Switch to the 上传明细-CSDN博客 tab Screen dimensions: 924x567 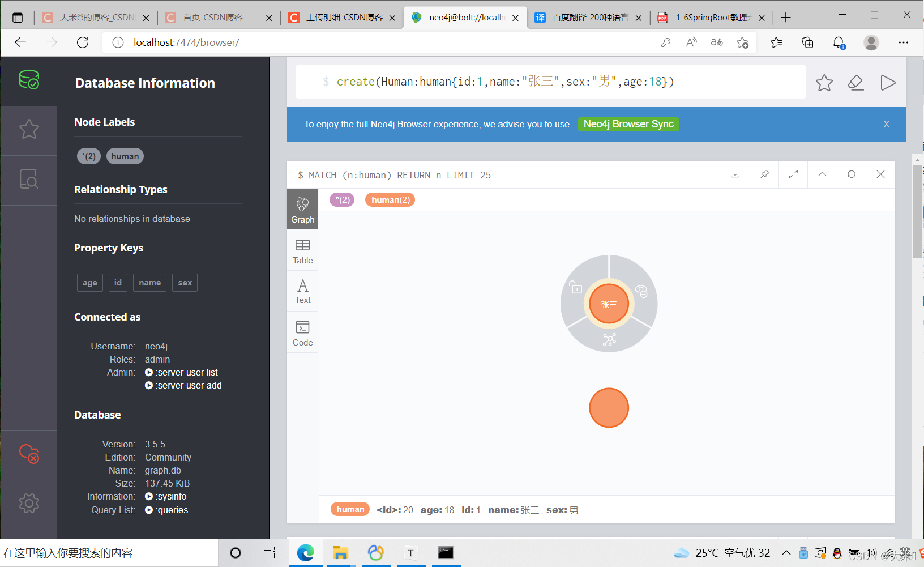342,18
